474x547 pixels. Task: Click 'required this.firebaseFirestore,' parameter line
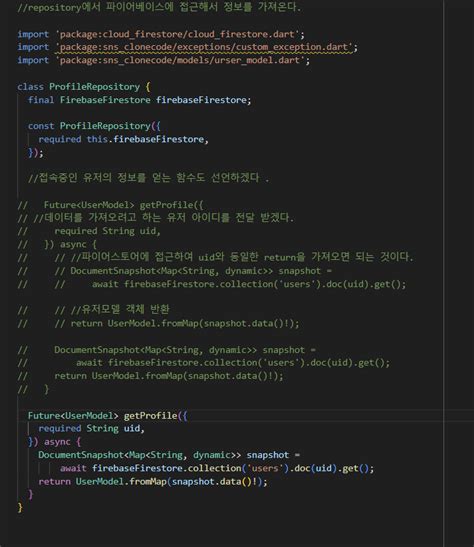(123, 139)
